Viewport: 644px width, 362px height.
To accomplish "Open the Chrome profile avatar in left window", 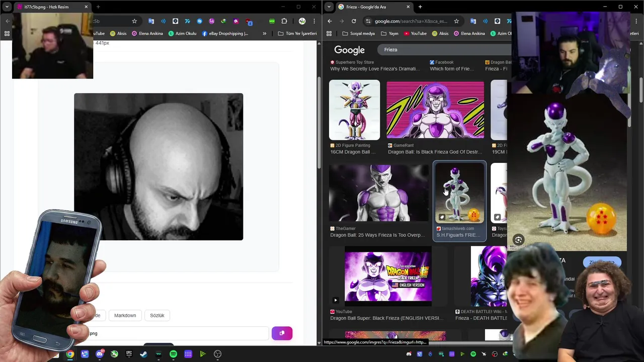I will coord(302,21).
